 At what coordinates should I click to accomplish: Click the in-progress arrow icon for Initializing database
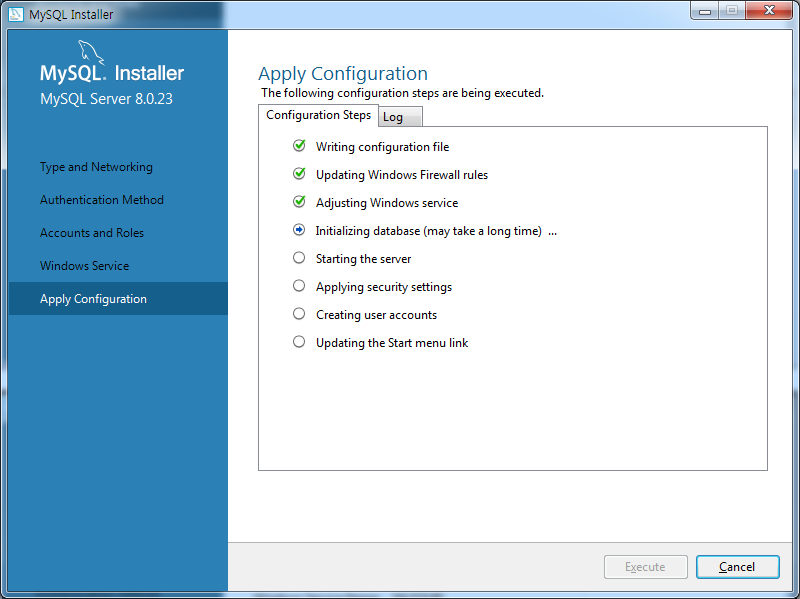[x=299, y=230]
